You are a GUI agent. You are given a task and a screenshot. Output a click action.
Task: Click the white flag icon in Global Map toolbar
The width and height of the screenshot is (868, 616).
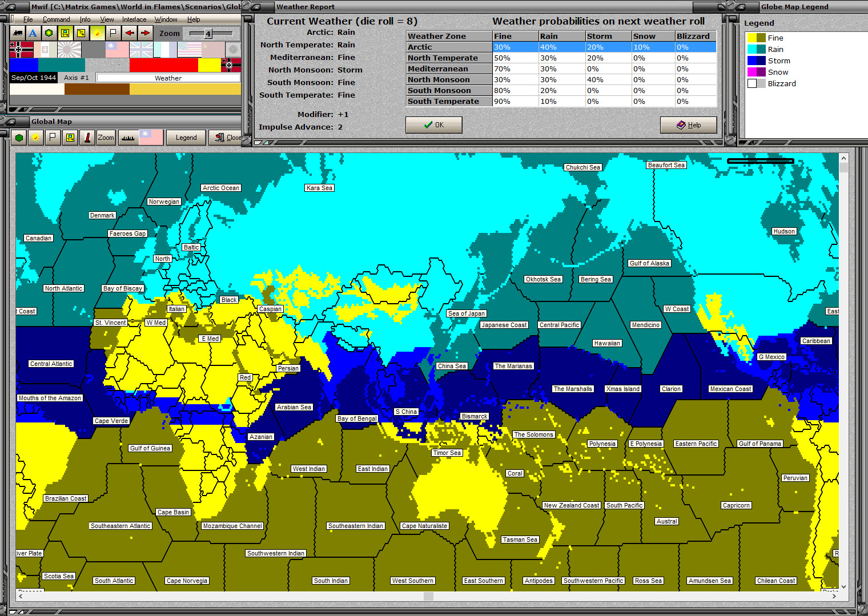[x=53, y=138]
